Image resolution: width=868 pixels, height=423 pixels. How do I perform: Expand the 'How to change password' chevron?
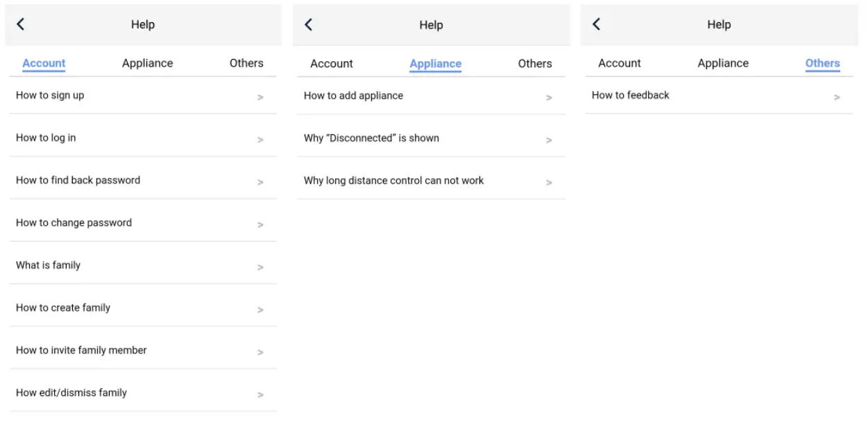260,224
